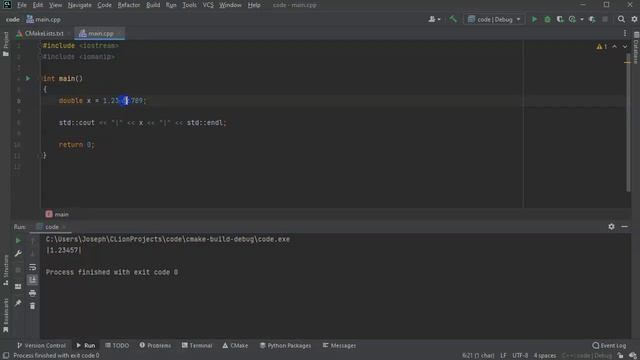Open the Messages tool window
The width and height of the screenshot is (640, 360).
pos(339,346)
